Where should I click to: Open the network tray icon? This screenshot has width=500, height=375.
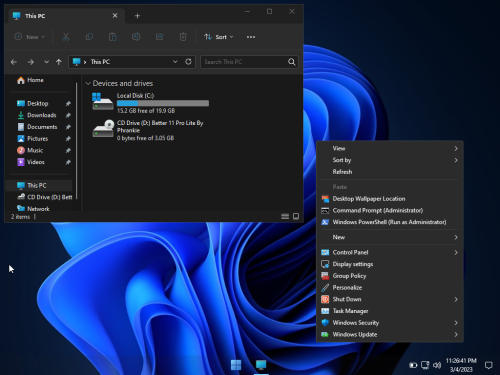[425, 365]
